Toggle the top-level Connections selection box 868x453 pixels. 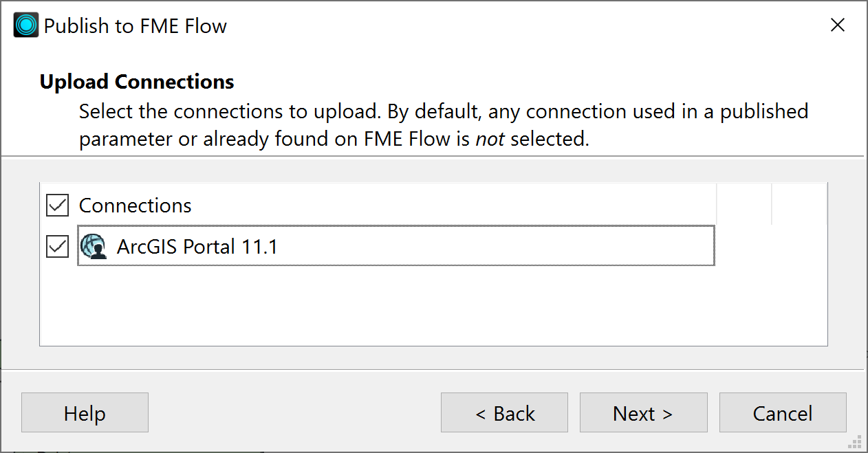pyautogui.click(x=57, y=205)
